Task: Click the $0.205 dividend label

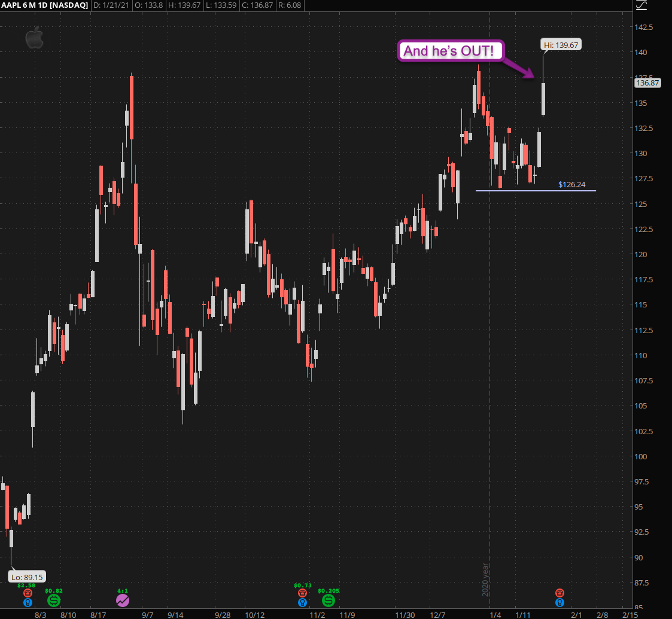Action: pyautogui.click(x=329, y=591)
